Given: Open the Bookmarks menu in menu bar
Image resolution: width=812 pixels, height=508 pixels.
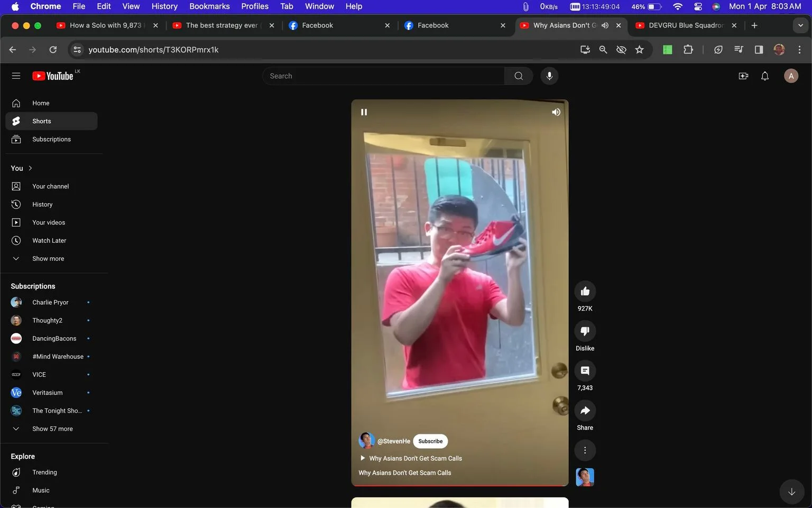Looking at the screenshot, I should (209, 6).
